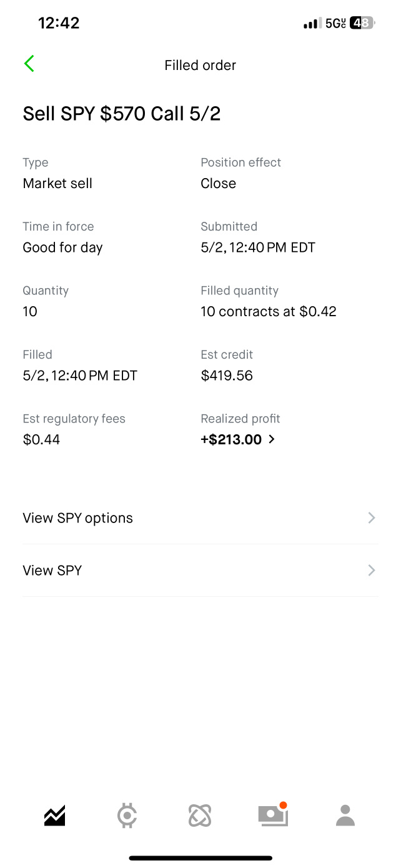This screenshot has width=401, height=868.
Task: Tap the Filled order page title
Action: (200, 65)
